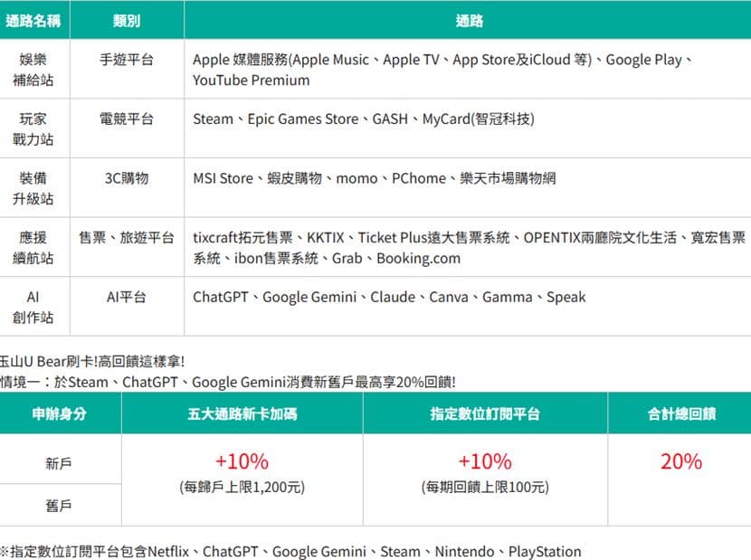Select the 舊戶 applicant row

pos(59,506)
